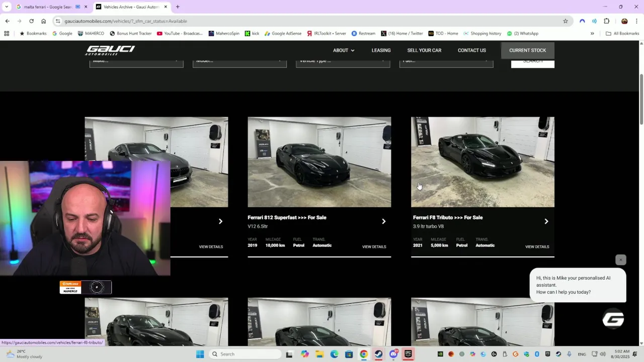Viewport: 644px width, 362px height.
Task: Click the Ferrari F8 Tributo title
Action: pos(448,218)
